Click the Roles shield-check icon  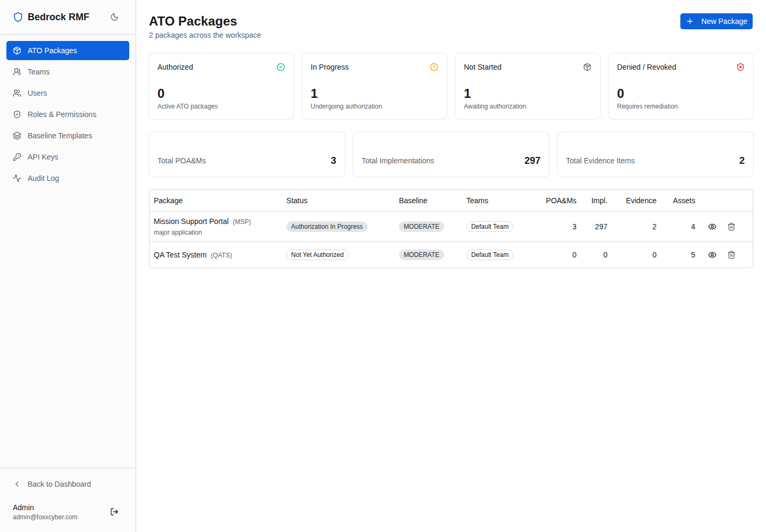pos(17,114)
